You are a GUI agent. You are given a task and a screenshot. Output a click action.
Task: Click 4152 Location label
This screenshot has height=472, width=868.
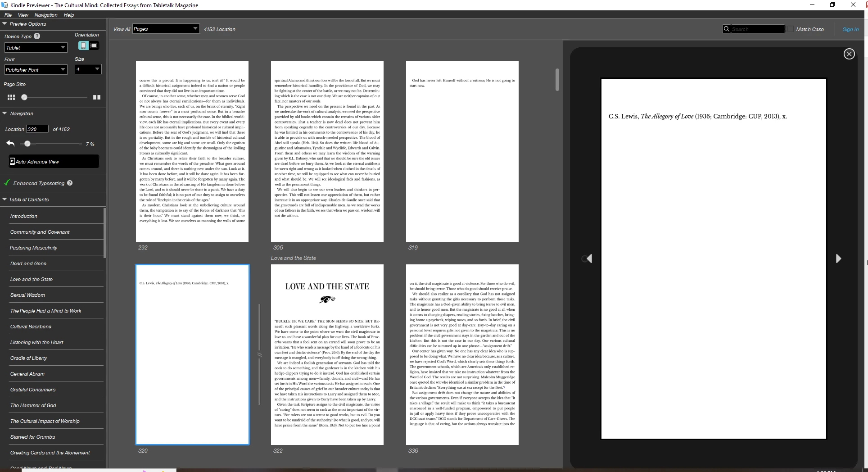click(x=219, y=29)
